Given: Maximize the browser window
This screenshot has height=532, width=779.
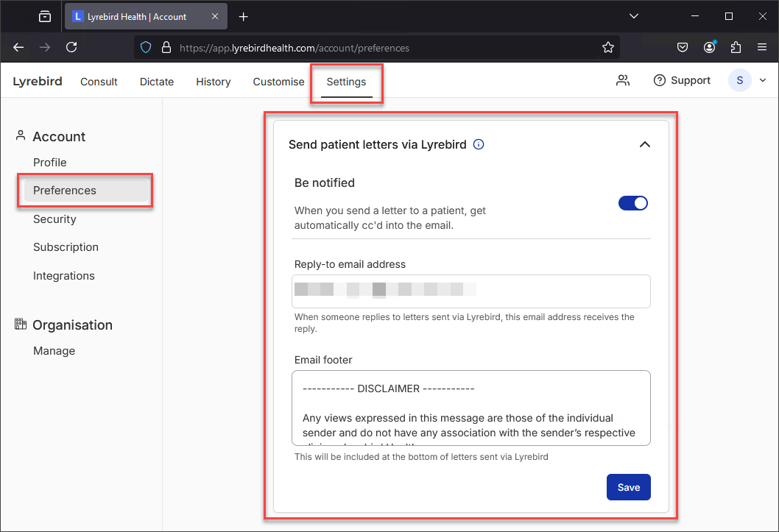Looking at the screenshot, I should point(729,16).
